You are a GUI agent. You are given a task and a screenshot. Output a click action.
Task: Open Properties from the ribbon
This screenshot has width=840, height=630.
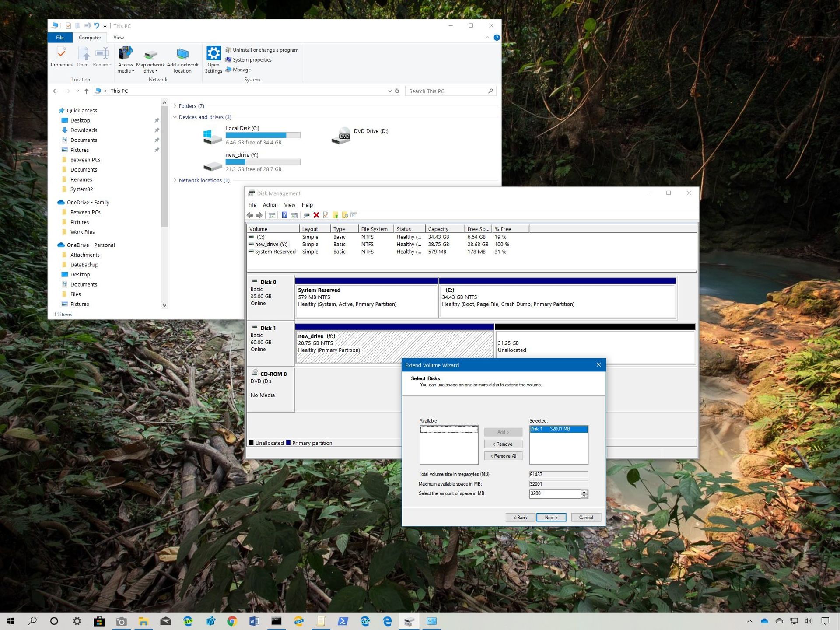point(61,57)
